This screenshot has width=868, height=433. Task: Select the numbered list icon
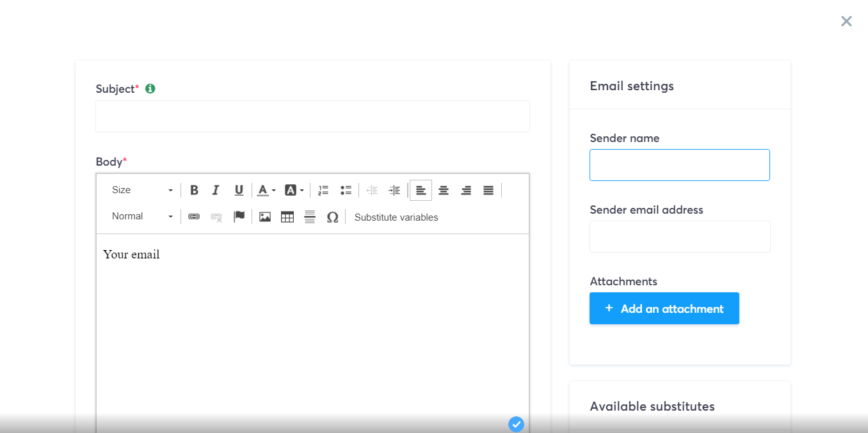(x=323, y=190)
